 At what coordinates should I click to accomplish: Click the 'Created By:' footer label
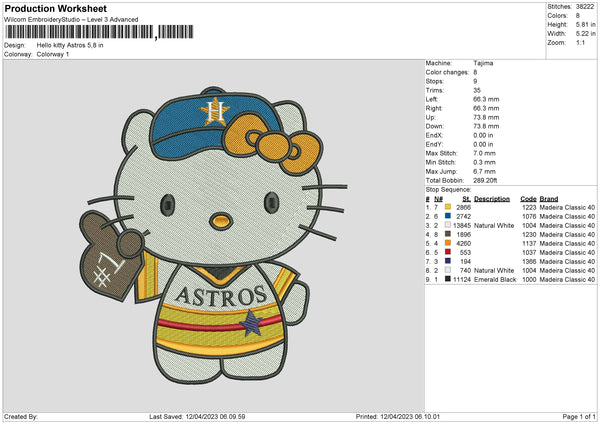pos(21,416)
